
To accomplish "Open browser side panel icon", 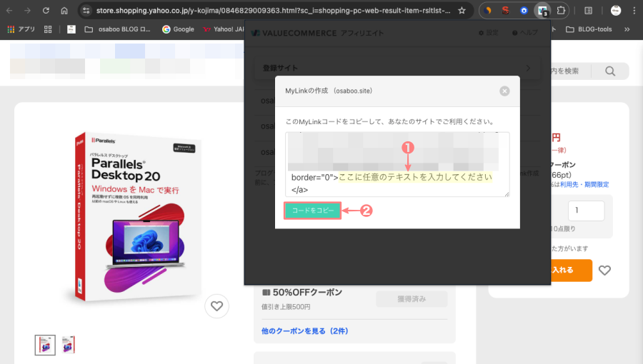I will click(x=588, y=11).
